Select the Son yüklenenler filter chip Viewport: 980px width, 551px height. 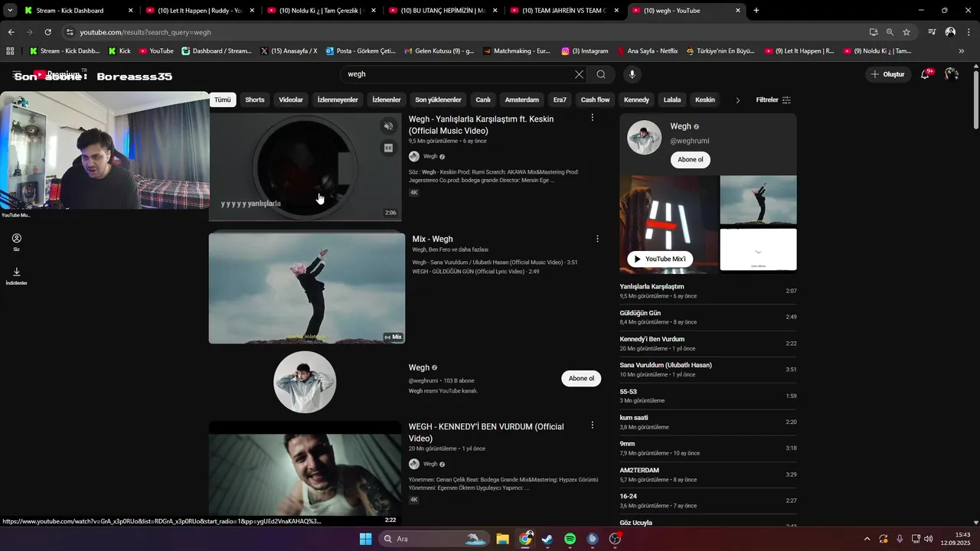438,99
